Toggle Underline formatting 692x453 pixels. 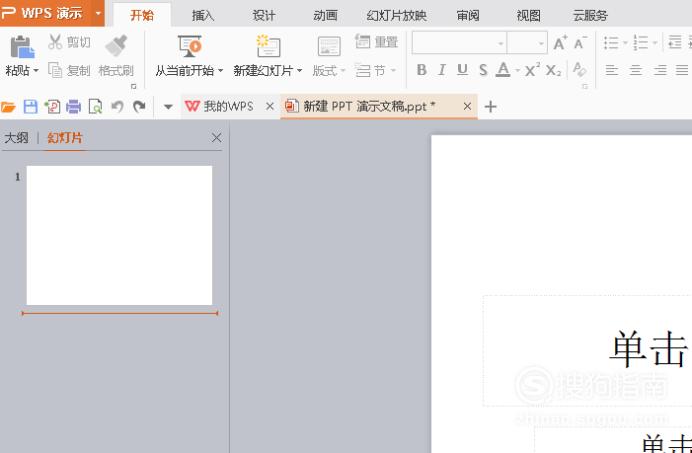[x=462, y=70]
